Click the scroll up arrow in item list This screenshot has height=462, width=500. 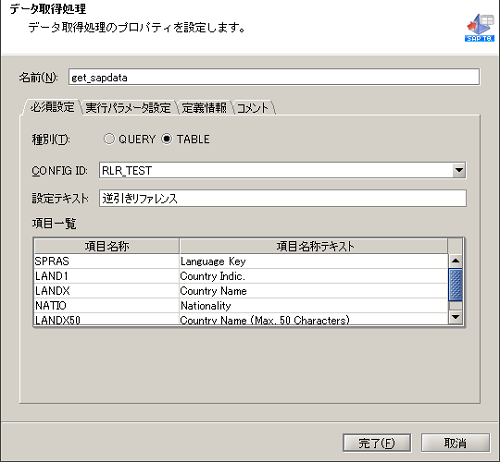point(455,261)
